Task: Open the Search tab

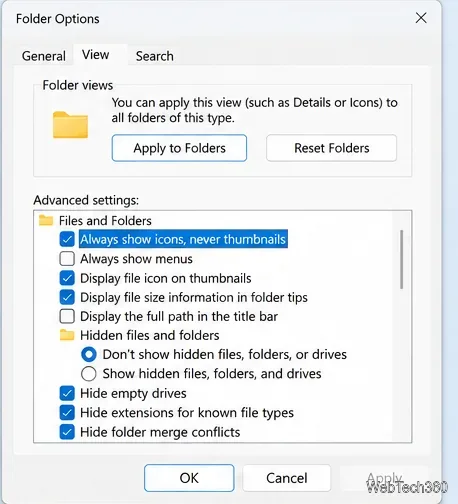Action: coord(155,56)
